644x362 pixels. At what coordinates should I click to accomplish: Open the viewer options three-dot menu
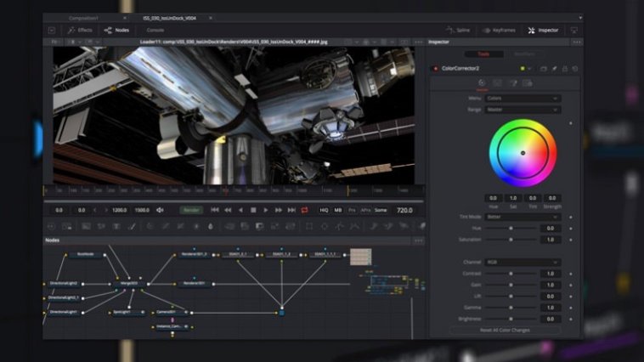(x=418, y=42)
